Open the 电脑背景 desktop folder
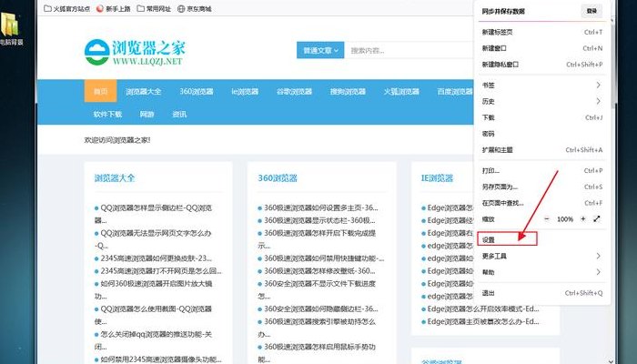This screenshot has height=364, width=637. [10, 29]
